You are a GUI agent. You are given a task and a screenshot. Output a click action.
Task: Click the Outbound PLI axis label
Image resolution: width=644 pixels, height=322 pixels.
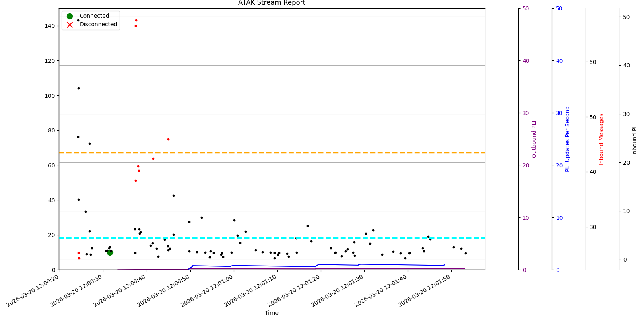[534, 139]
